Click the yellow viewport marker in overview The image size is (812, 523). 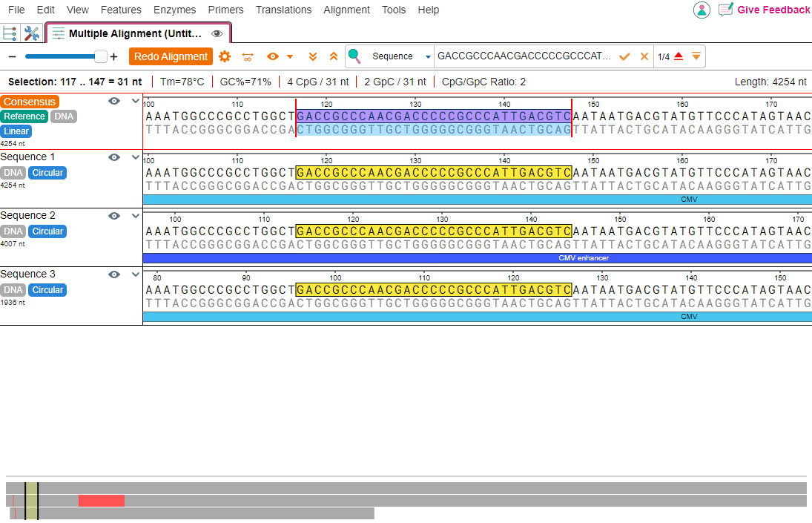32,501
